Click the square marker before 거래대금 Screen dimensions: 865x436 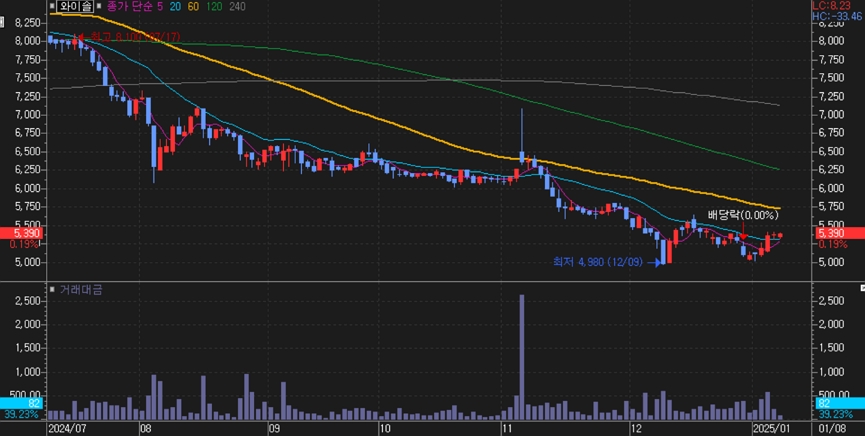click(x=52, y=289)
